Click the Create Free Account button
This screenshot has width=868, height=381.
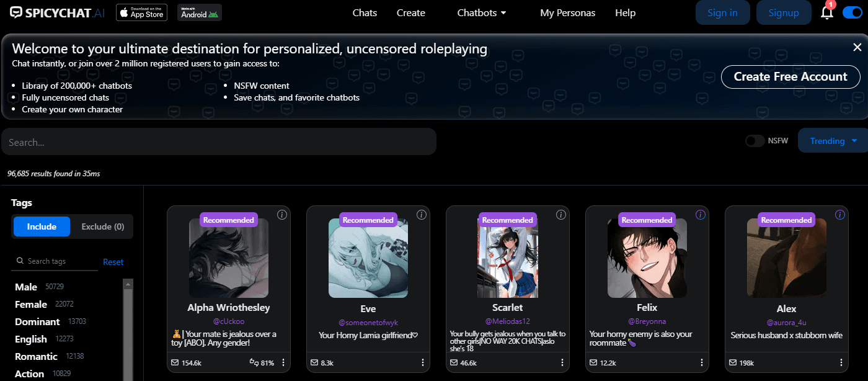(x=790, y=77)
